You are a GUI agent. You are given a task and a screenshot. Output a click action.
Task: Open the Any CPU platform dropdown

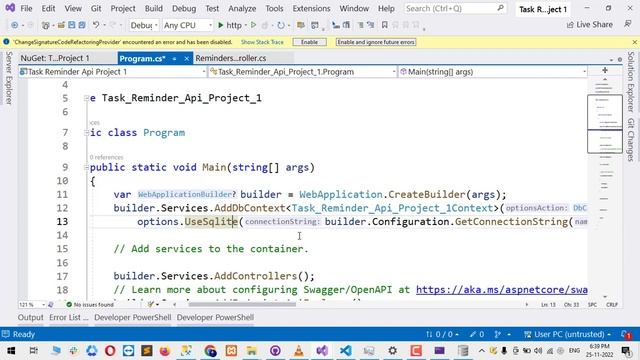(x=188, y=25)
